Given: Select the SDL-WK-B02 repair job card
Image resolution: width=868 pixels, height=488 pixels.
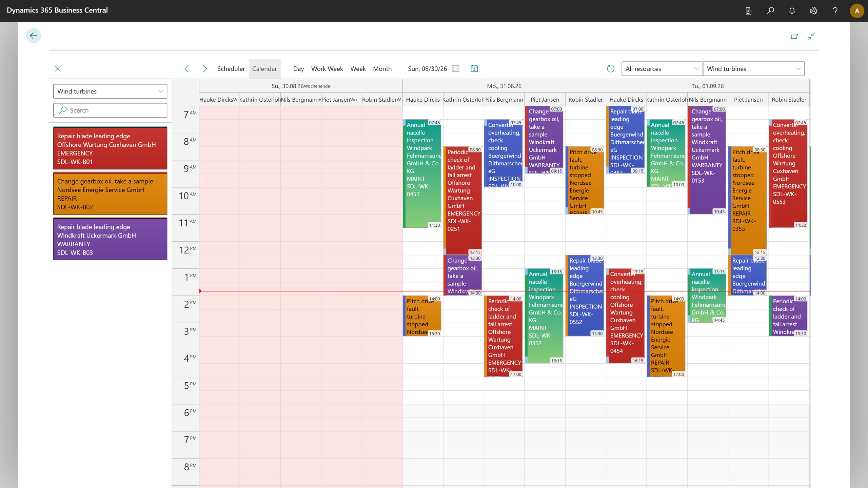Looking at the screenshot, I should pos(110,194).
